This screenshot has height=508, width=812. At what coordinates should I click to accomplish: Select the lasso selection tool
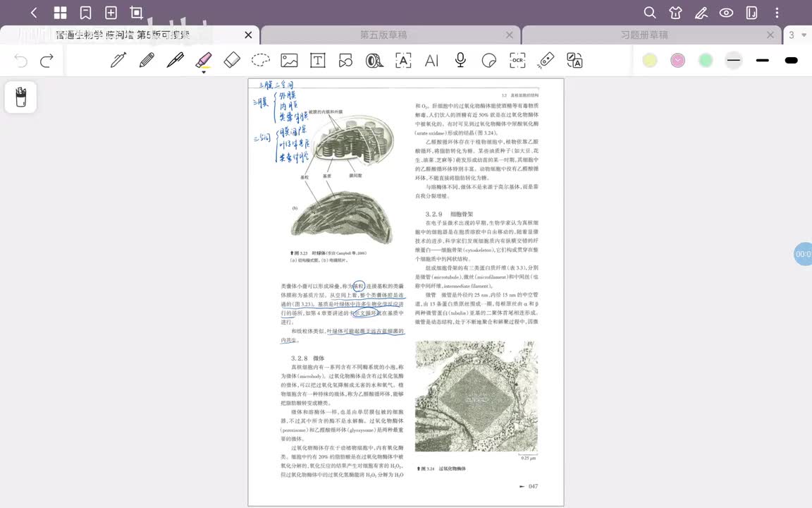pyautogui.click(x=261, y=60)
